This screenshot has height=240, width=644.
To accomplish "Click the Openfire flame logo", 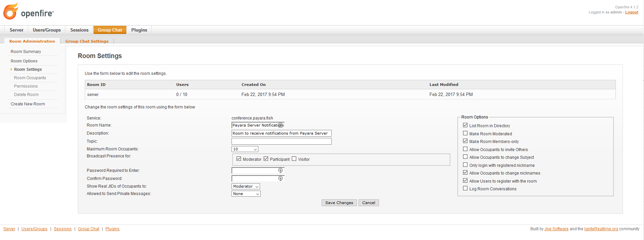I will (x=11, y=11).
